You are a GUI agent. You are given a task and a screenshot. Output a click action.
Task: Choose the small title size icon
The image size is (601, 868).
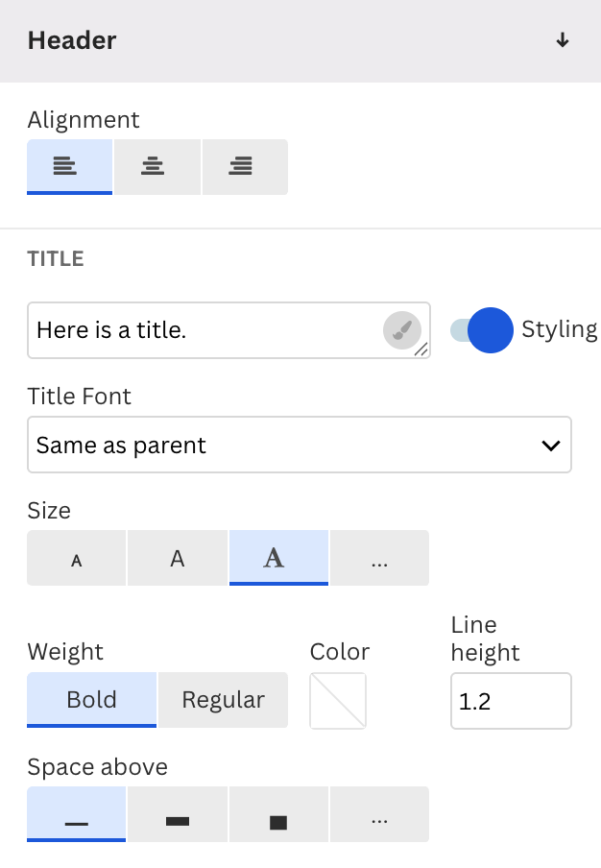[x=76, y=558]
